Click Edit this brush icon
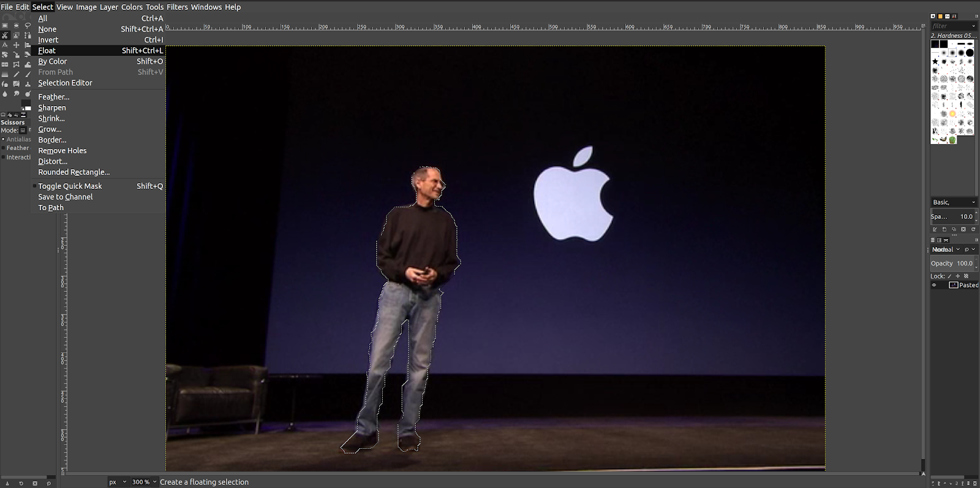 point(935,229)
